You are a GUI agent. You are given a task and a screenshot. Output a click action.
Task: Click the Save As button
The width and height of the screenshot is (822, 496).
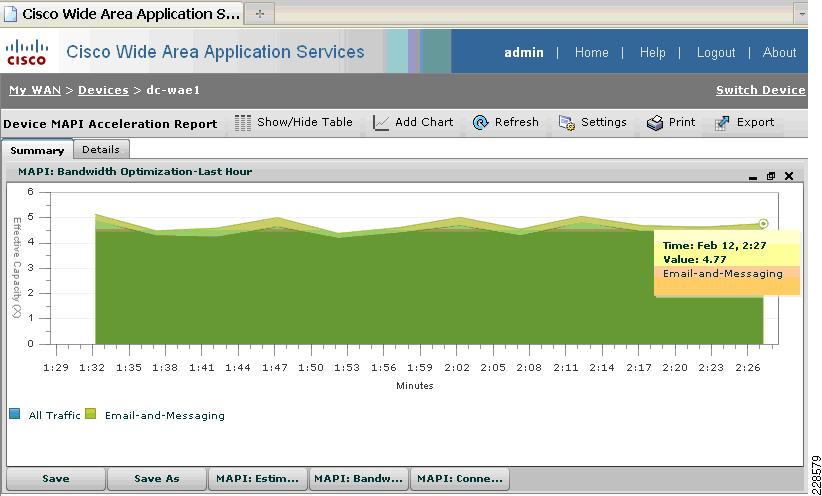[x=156, y=479]
